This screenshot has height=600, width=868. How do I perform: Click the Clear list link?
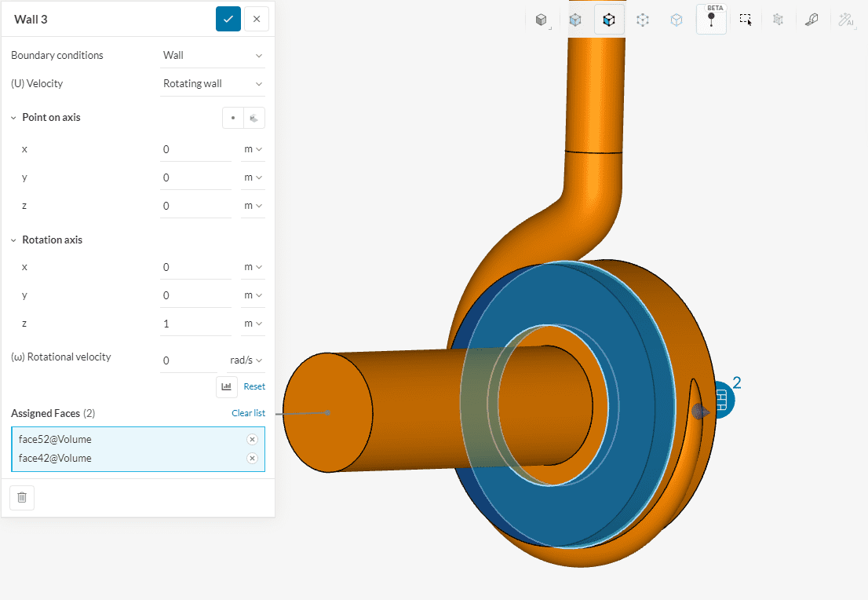(248, 413)
